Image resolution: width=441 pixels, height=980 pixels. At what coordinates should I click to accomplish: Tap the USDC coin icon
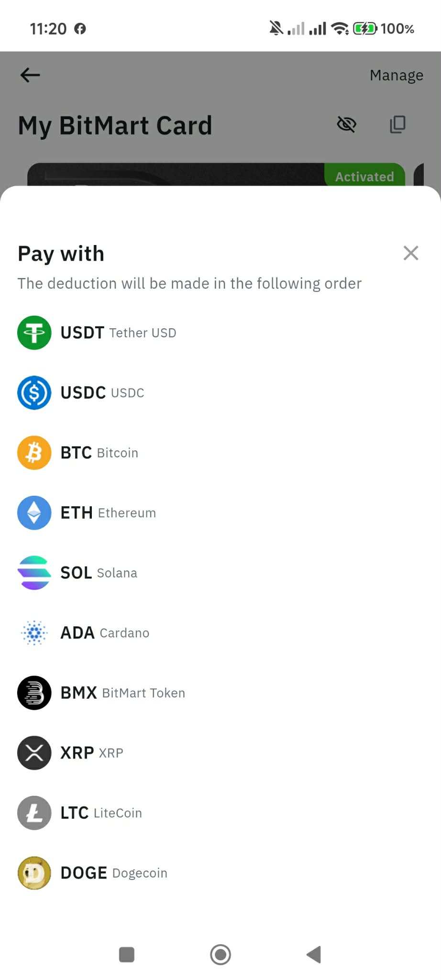pyautogui.click(x=34, y=393)
